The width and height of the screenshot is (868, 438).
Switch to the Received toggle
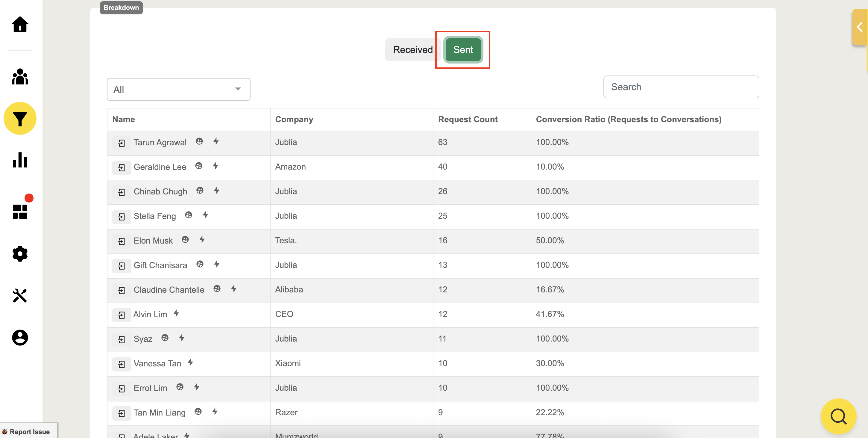[412, 49]
